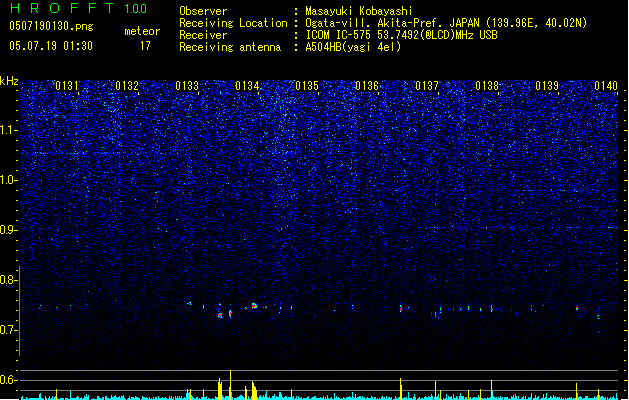
Task: Click the 0135 time marker
Action: [307, 86]
